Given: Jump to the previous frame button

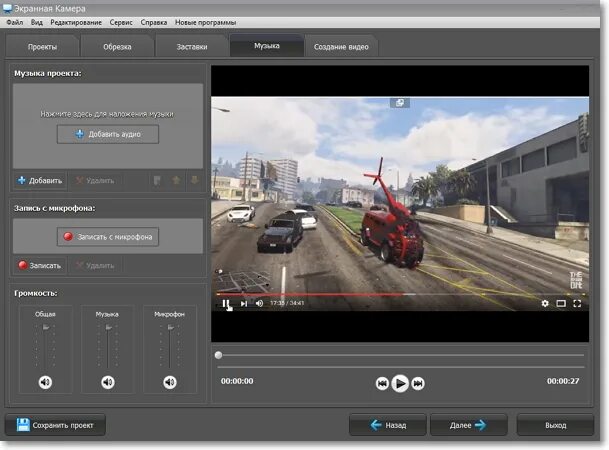Looking at the screenshot, I should point(382,384).
